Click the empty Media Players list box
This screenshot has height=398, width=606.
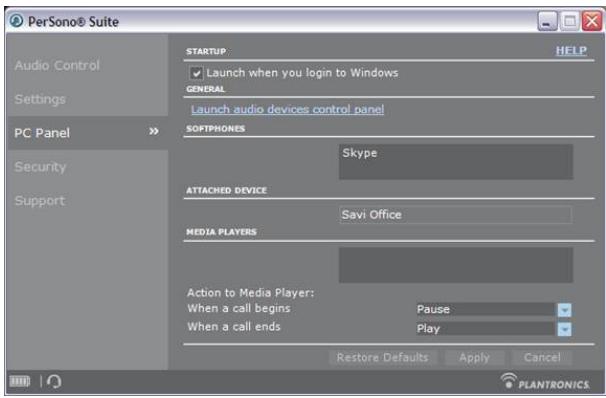(x=456, y=265)
